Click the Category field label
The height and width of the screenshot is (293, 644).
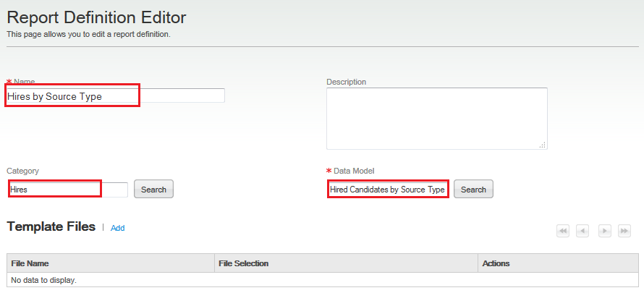[x=23, y=171]
